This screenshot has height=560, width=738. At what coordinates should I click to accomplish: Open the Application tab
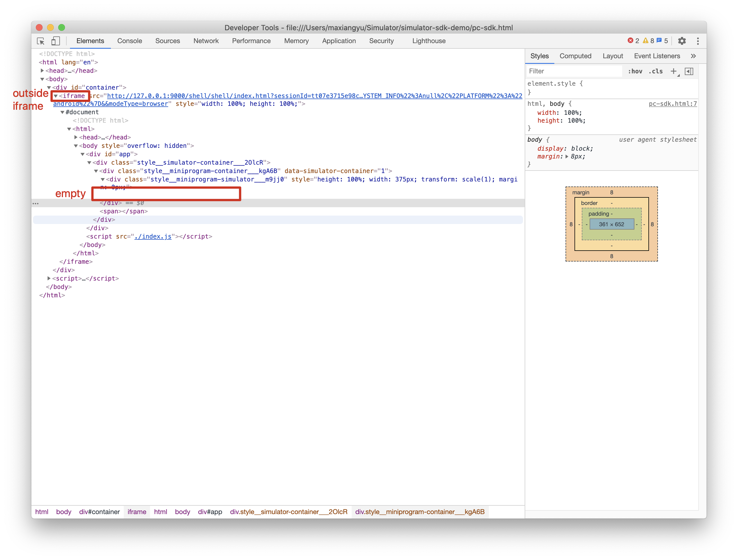[x=339, y=41]
